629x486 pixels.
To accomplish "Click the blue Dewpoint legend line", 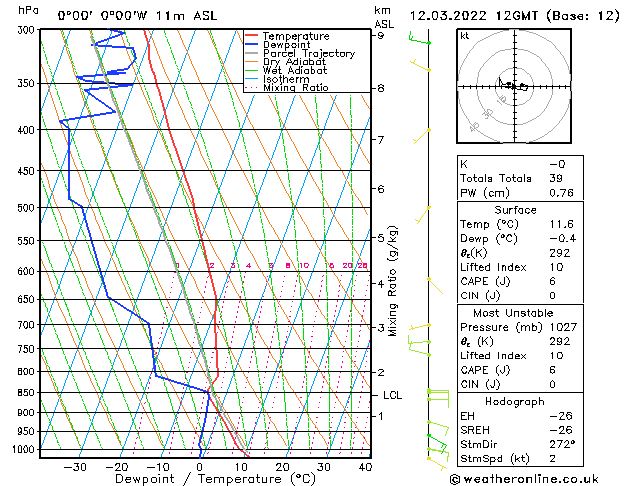I will coord(252,44).
